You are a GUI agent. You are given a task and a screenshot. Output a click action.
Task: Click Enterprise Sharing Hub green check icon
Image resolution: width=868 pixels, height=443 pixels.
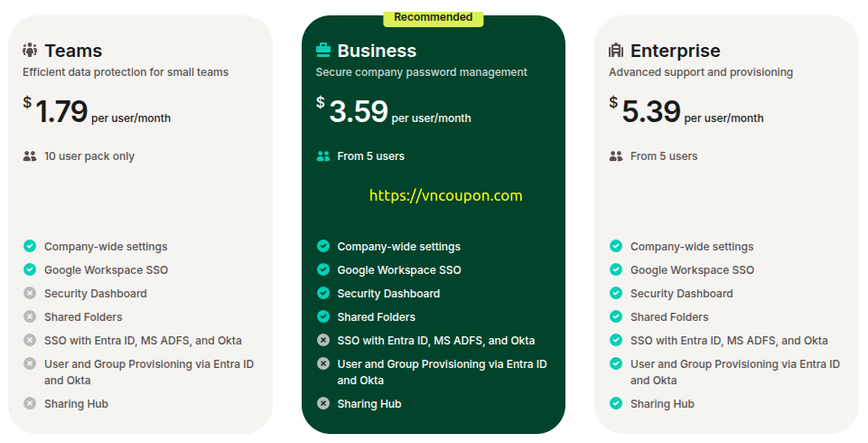[616, 404]
